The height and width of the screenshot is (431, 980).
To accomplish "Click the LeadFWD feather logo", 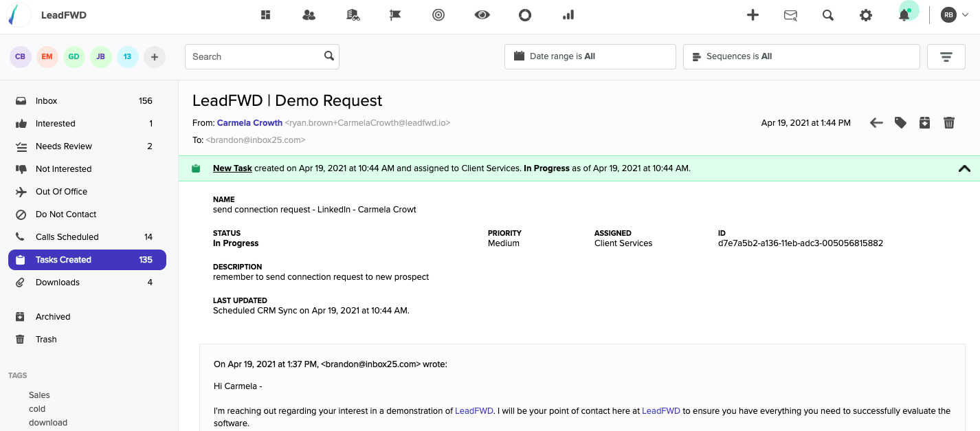I will 19,15.
